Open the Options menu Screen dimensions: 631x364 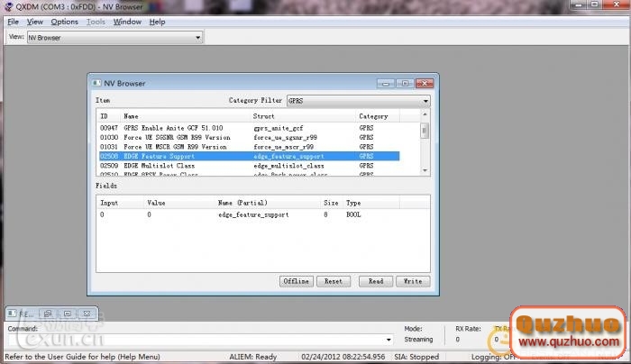coord(64,22)
